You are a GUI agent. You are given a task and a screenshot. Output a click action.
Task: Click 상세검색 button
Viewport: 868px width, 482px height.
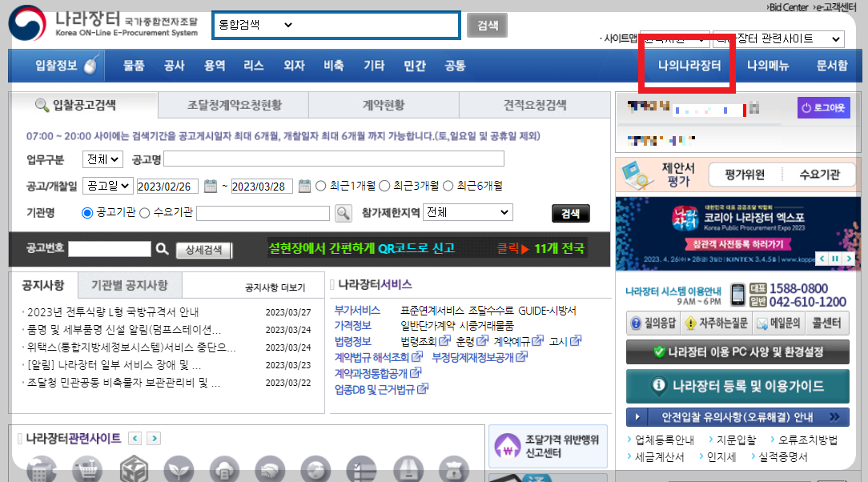click(203, 250)
